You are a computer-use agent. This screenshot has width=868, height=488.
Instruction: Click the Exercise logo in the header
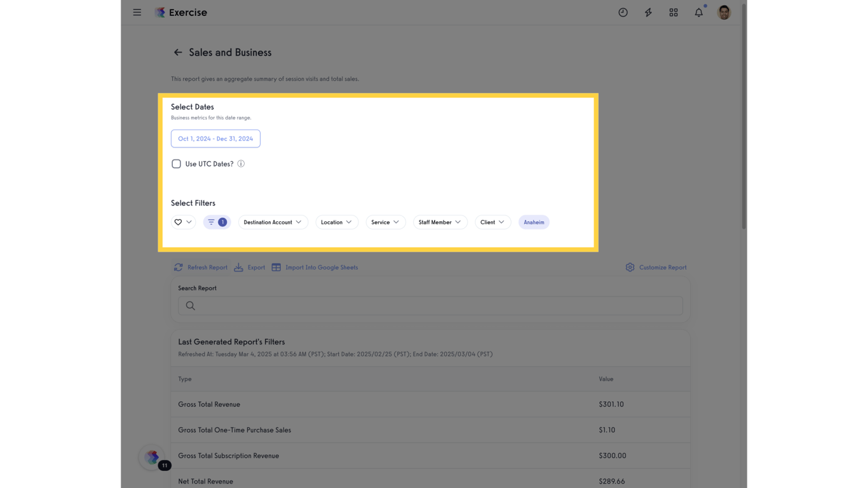[x=180, y=12]
